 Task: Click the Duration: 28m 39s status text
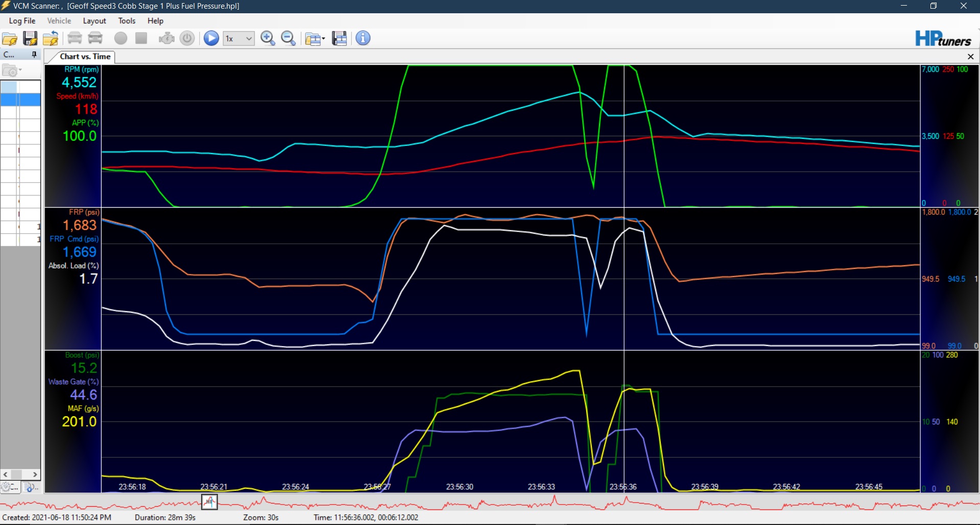pyautogui.click(x=165, y=517)
